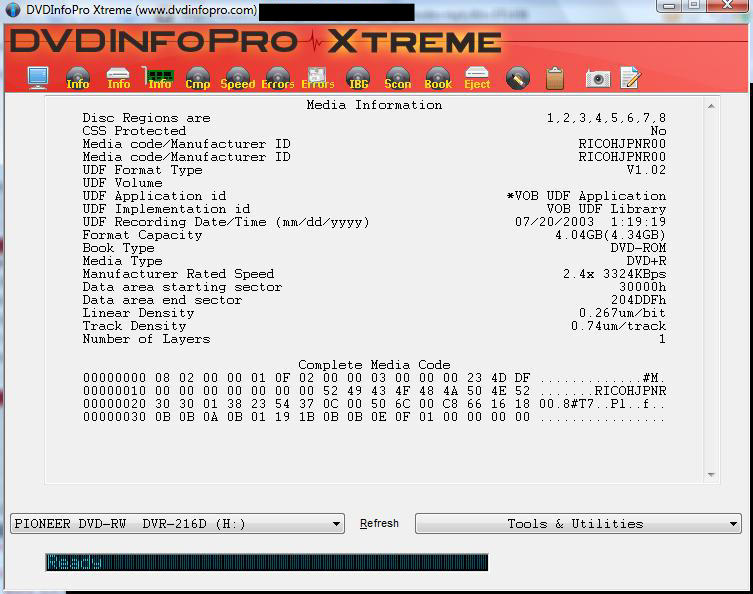Viewport: 753px width, 594px height.
Task: Select the 'UDF Format Type' label
Action: [x=142, y=170]
